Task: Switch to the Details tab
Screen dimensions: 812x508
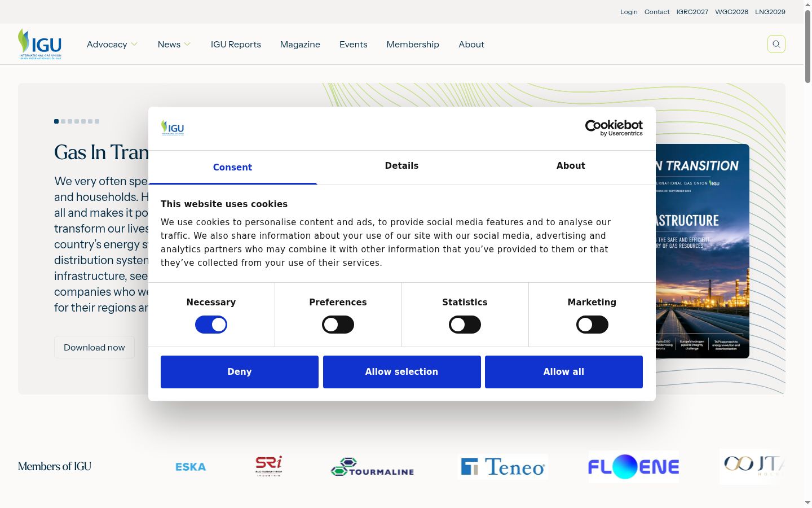Action: pyautogui.click(x=401, y=166)
